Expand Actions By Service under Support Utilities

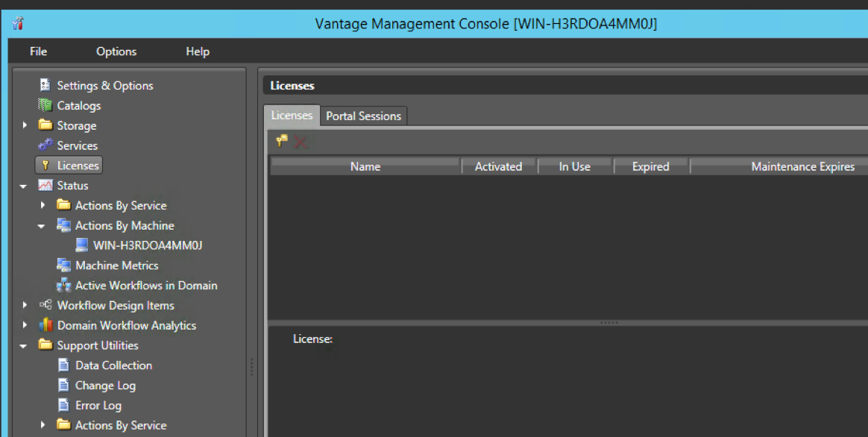[43, 425]
